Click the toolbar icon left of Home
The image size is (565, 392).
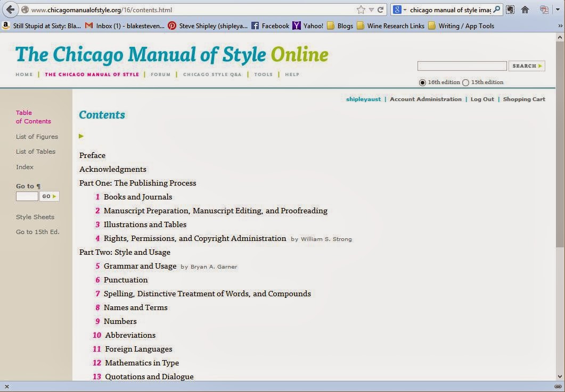[x=510, y=10]
